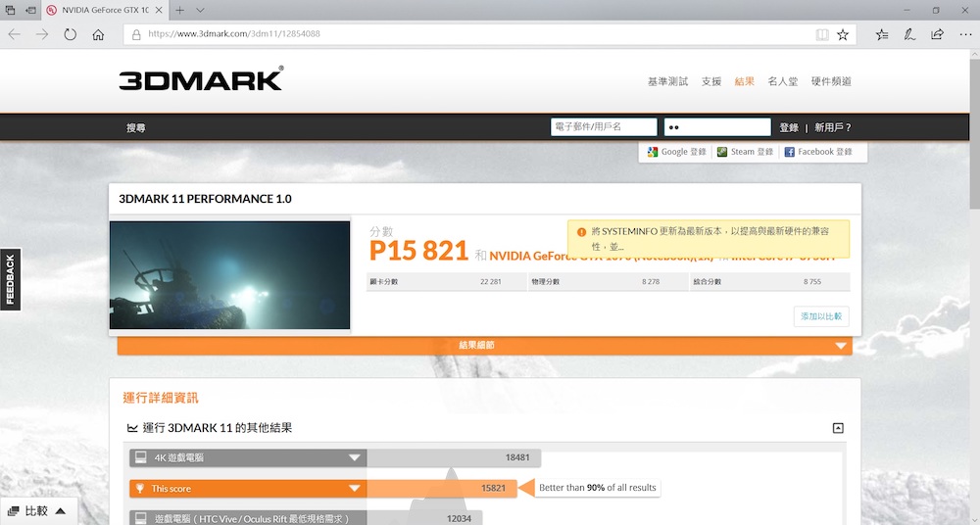
Task: Open 硬件頻道 navigation menu item
Action: [x=831, y=81]
